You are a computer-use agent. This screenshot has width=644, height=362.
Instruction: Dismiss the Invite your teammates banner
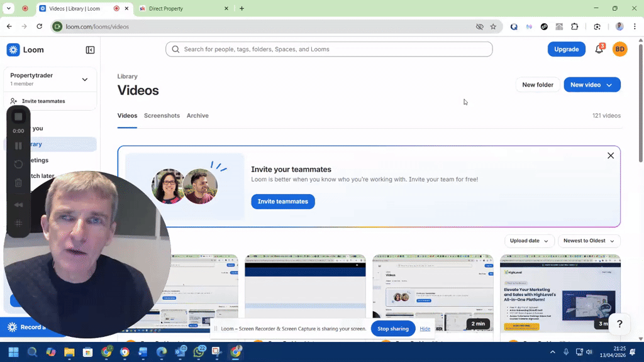coord(611,156)
